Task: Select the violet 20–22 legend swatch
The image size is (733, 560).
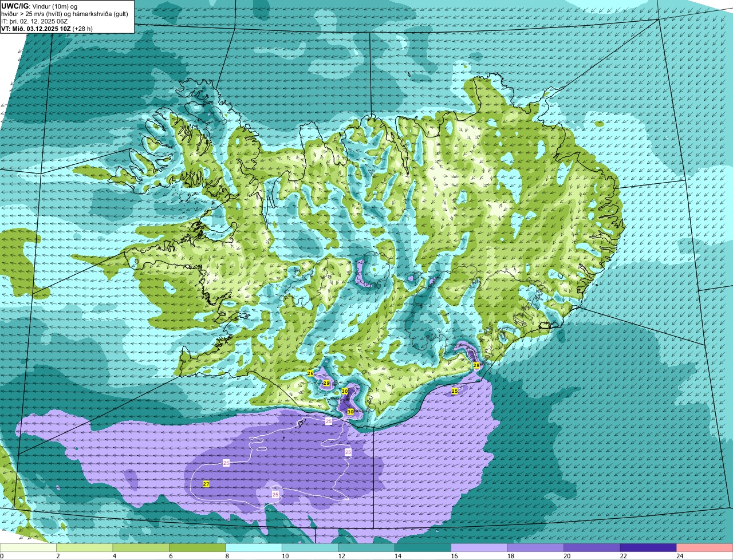Action: pos(592,548)
